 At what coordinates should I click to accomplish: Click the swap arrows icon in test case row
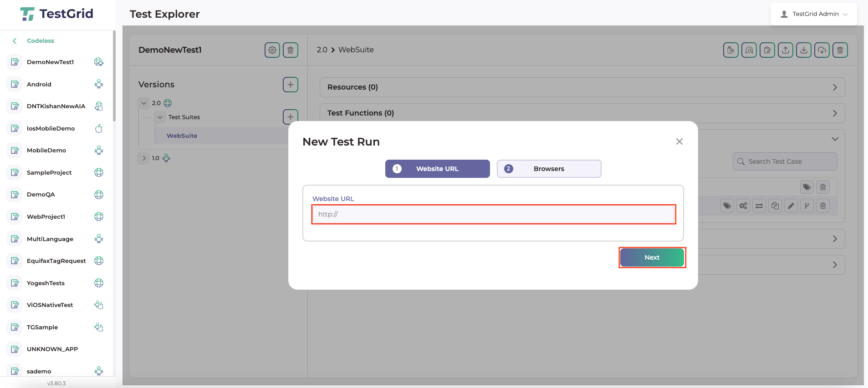[x=759, y=206]
